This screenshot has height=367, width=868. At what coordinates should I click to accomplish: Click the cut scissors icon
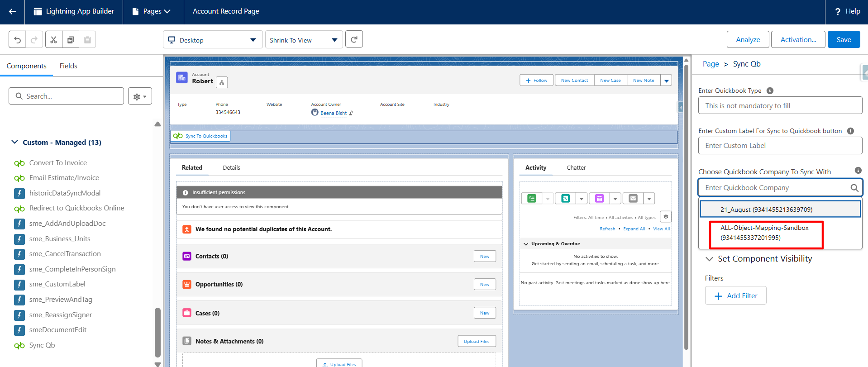tap(53, 40)
